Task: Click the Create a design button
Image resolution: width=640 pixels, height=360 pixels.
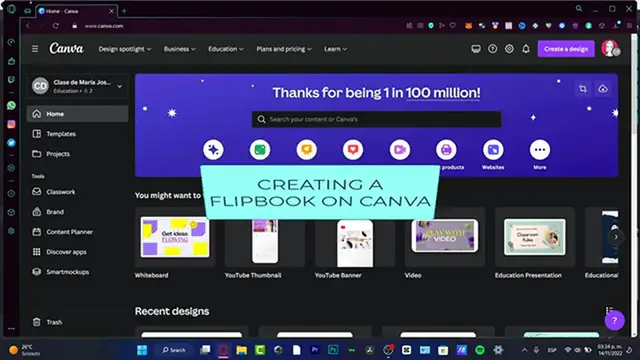Action: point(566,49)
